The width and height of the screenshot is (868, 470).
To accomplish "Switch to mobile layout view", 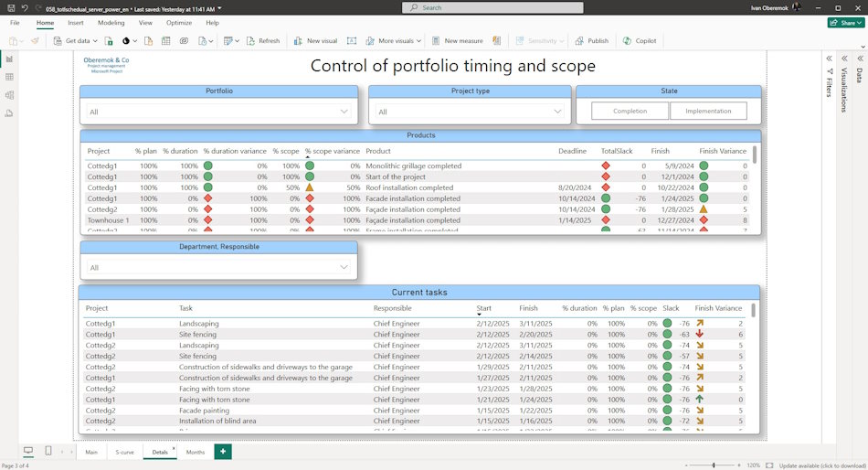I will (48, 451).
